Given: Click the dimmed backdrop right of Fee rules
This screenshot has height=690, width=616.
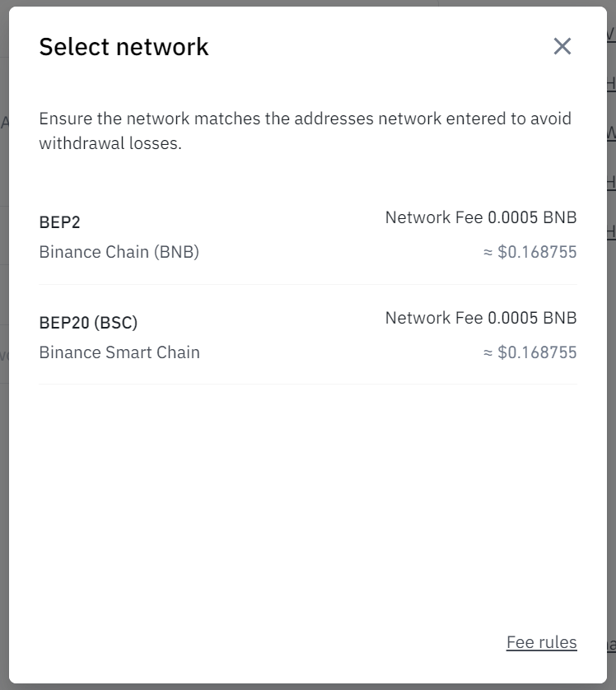Looking at the screenshot, I should coord(612,642).
